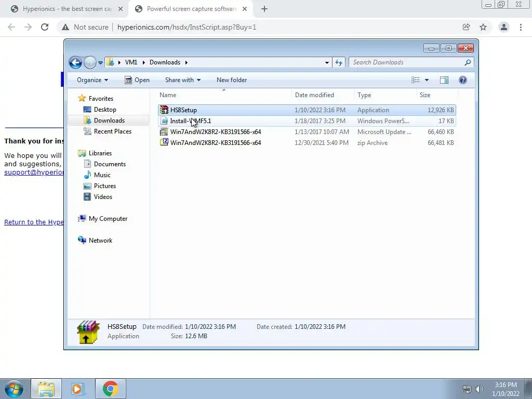The image size is (532, 399).
Task: Open the Videos library
Action: pos(103,197)
